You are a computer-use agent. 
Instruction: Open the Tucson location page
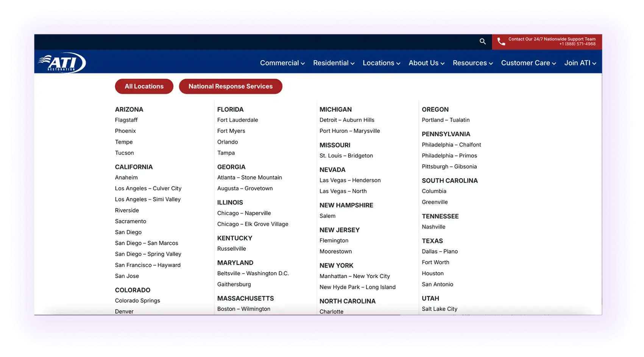click(124, 153)
